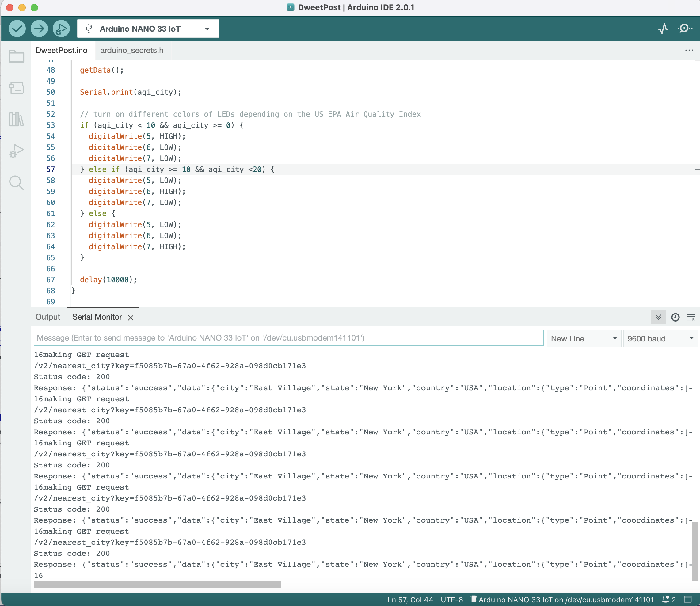Close the Serial Monitor tab
700x606 pixels.
pos(131,318)
